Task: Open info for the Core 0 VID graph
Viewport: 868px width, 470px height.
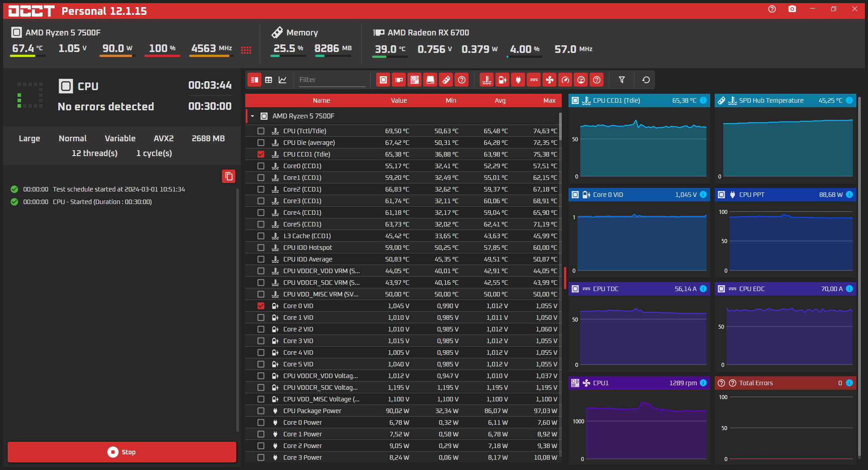Action: pyautogui.click(x=703, y=195)
